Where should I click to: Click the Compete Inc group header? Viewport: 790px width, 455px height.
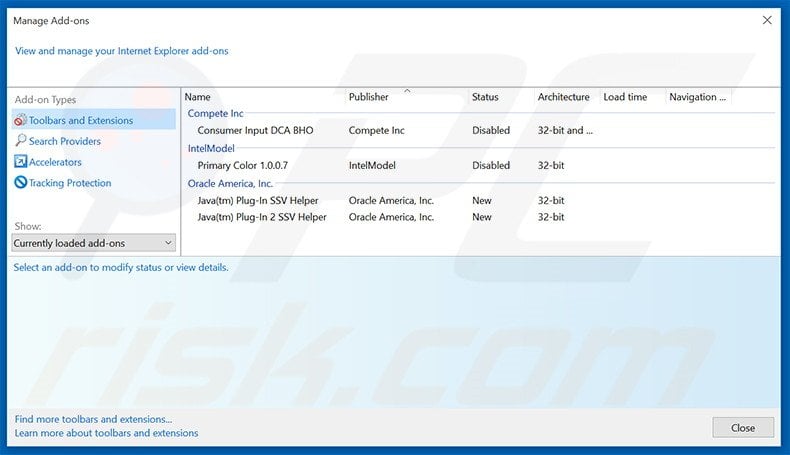pos(216,113)
